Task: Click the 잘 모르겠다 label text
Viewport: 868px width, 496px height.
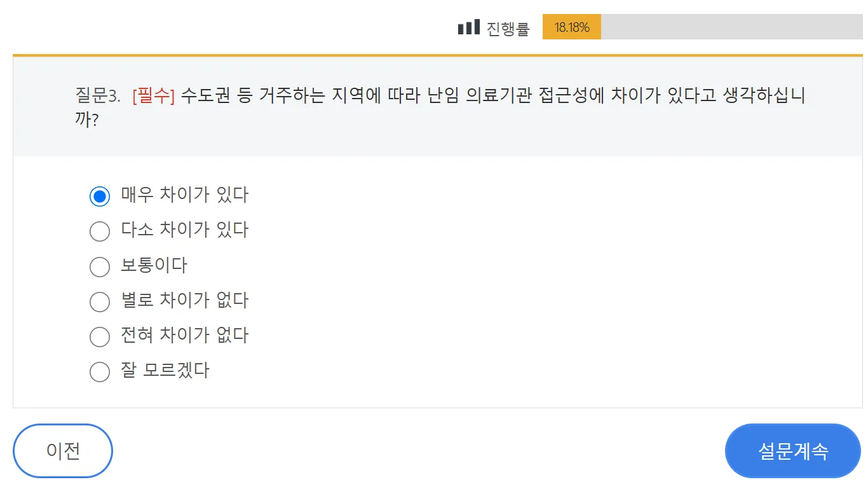Action: pos(165,370)
